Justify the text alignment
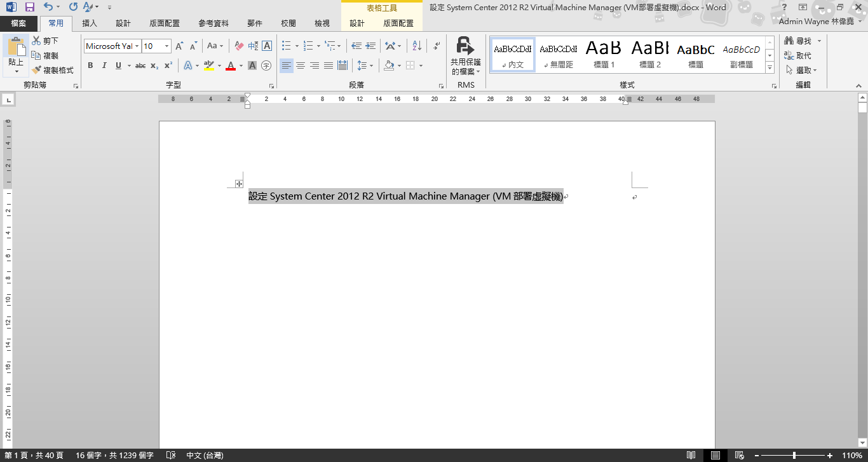 pyautogui.click(x=329, y=65)
